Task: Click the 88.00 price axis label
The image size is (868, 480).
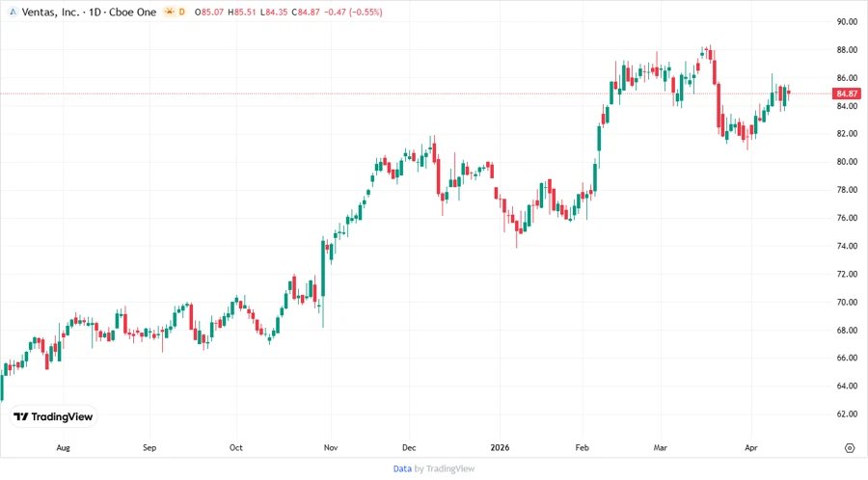Action: (847, 50)
